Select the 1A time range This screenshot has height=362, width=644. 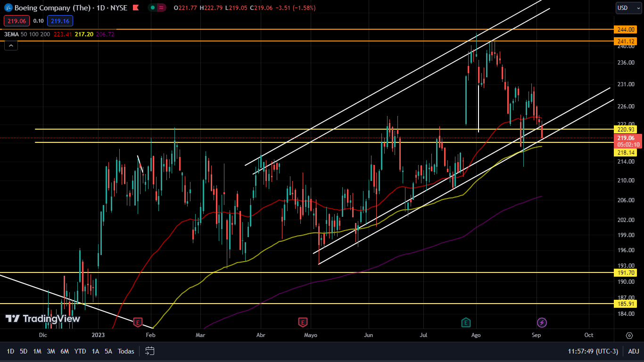[x=95, y=351]
